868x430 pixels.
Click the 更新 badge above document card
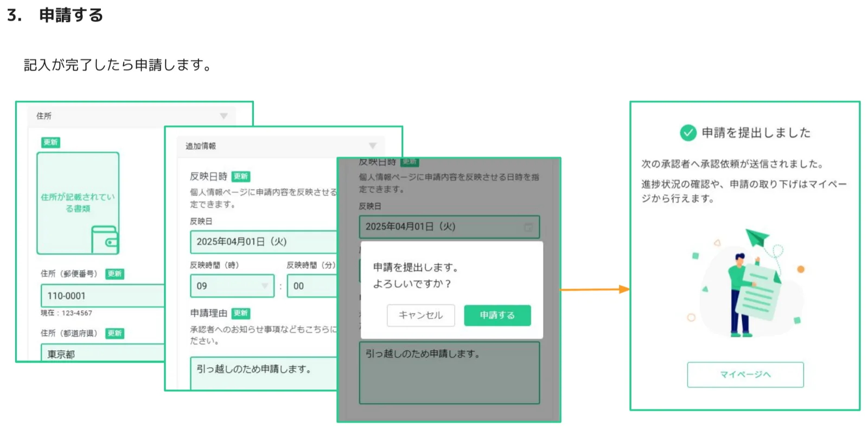pyautogui.click(x=50, y=142)
